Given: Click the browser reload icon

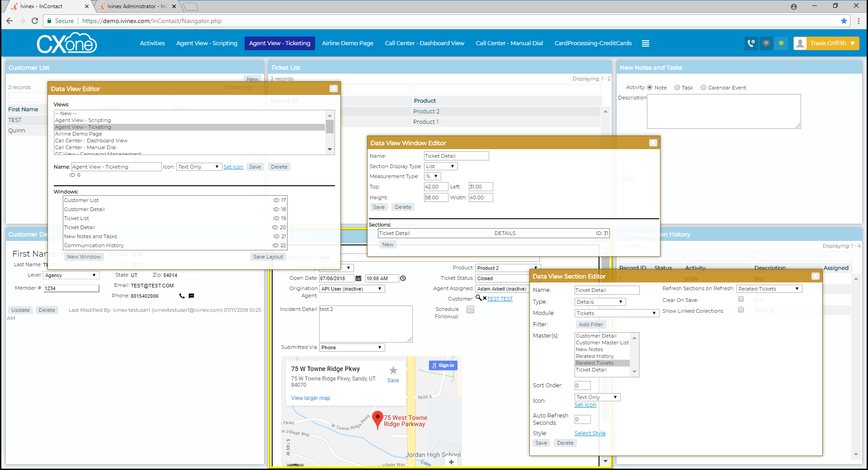Looking at the screenshot, I should point(35,21).
